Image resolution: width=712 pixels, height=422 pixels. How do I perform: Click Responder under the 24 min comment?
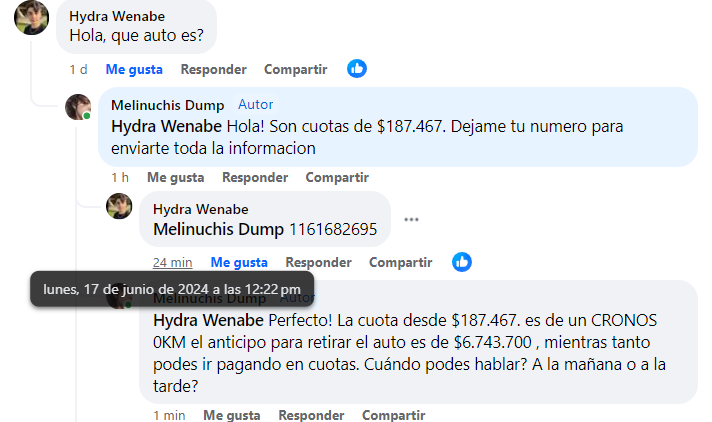coord(318,263)
